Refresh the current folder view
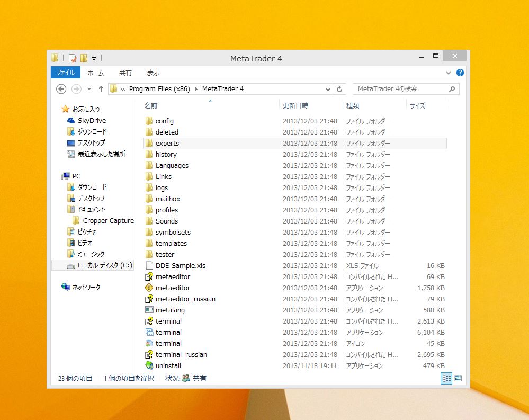 point(339,89)
